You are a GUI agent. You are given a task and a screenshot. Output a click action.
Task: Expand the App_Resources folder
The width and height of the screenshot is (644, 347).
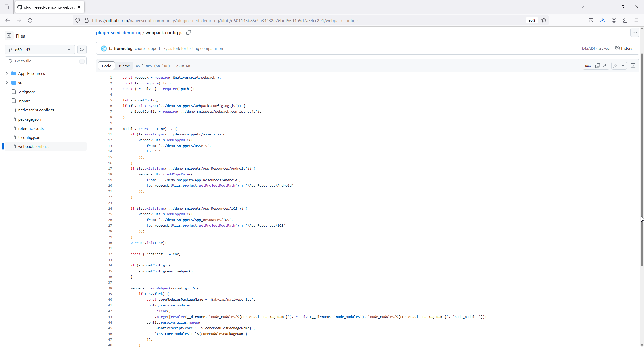pos(6,73)
